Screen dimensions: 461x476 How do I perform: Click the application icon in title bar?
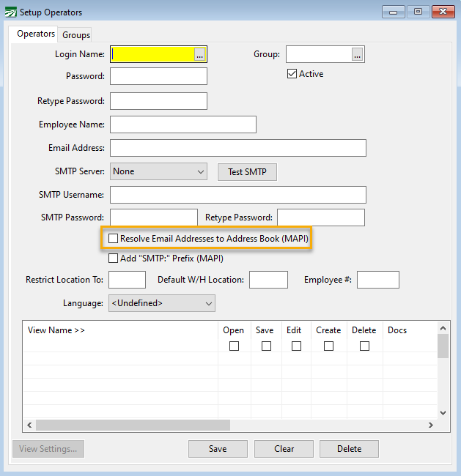[8, 12]
